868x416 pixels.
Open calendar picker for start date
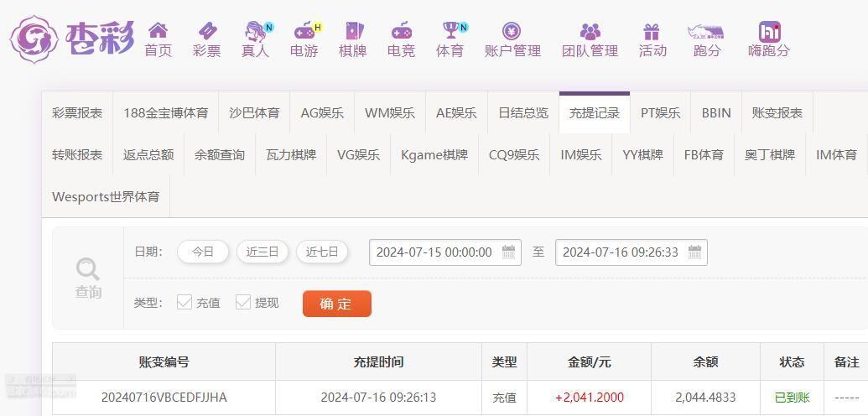(508, 252)
